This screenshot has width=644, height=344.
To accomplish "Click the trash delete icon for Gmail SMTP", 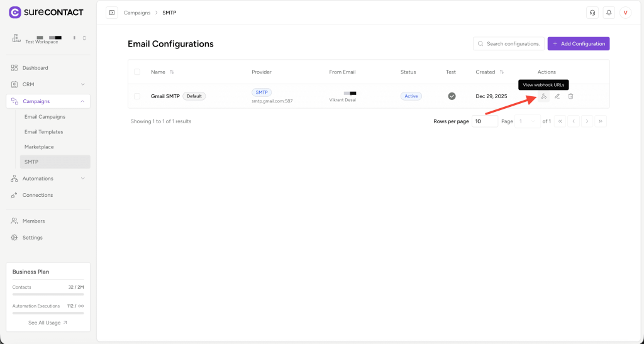I will point(571,96).
